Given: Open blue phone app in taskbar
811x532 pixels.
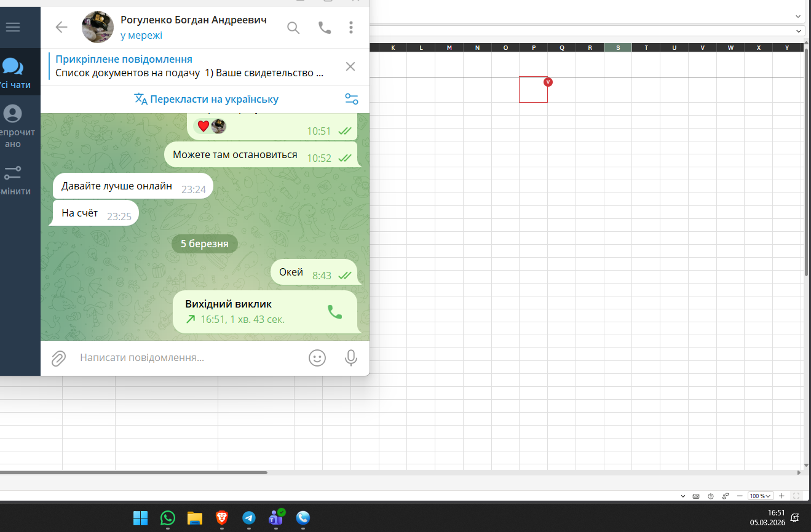Looking at the screenshot, I should pyautogui.click(x=303, y=518).
